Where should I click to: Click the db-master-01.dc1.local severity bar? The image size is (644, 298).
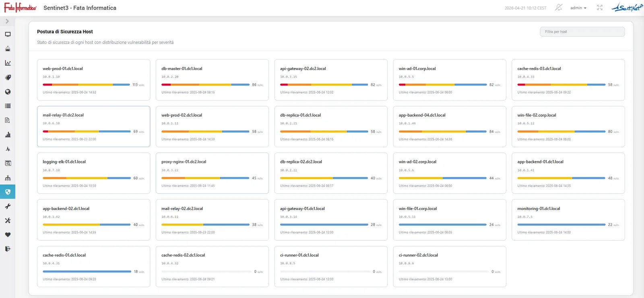click(205, 85)
